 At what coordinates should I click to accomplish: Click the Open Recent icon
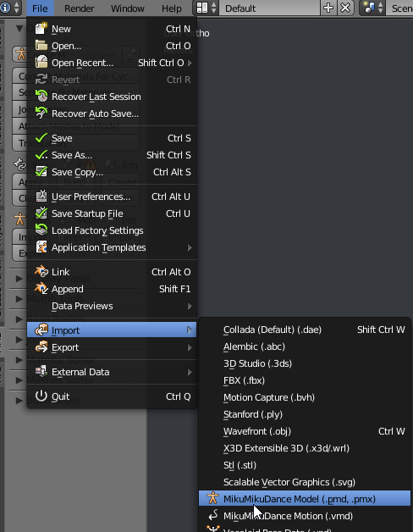(x=41, y=63)
